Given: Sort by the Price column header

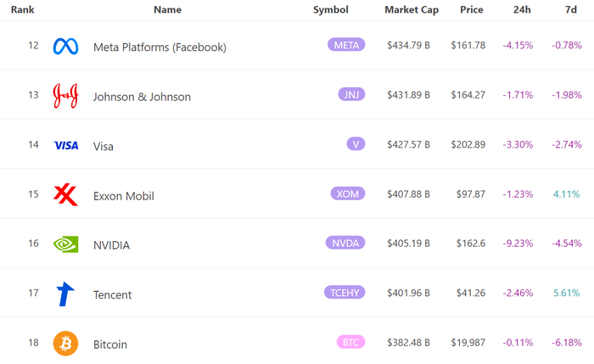Looking at the screenshot, I should (471, 10).
